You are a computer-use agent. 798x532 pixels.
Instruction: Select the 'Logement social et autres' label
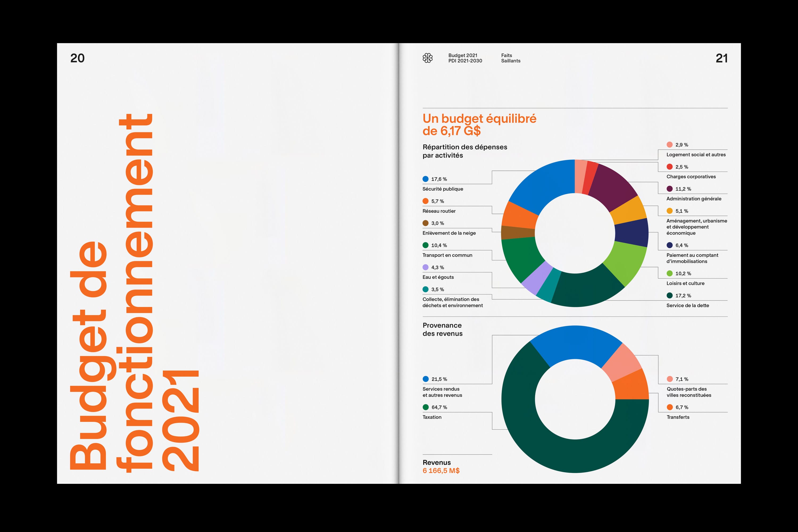tap(696, 155)
